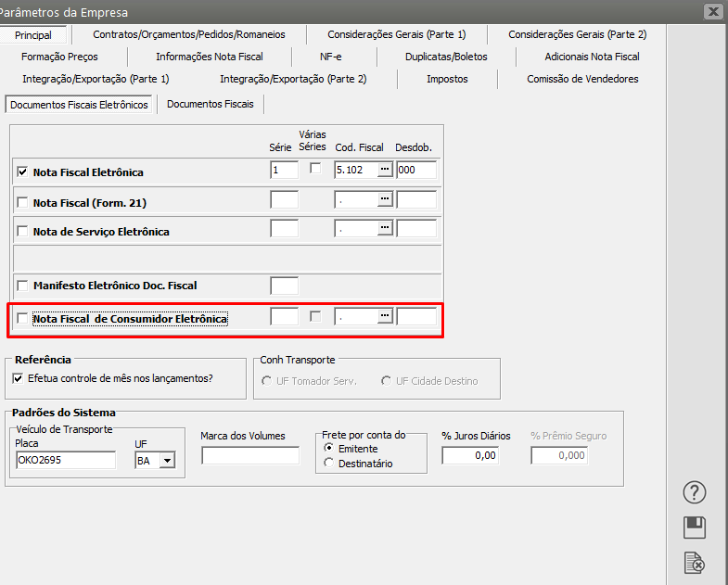The width and height of the screenshot is (728, 585).
Task: Open Cod. Fiscal lookup for Nota de Serviço Eletrônica
Action: click(385, 229)
